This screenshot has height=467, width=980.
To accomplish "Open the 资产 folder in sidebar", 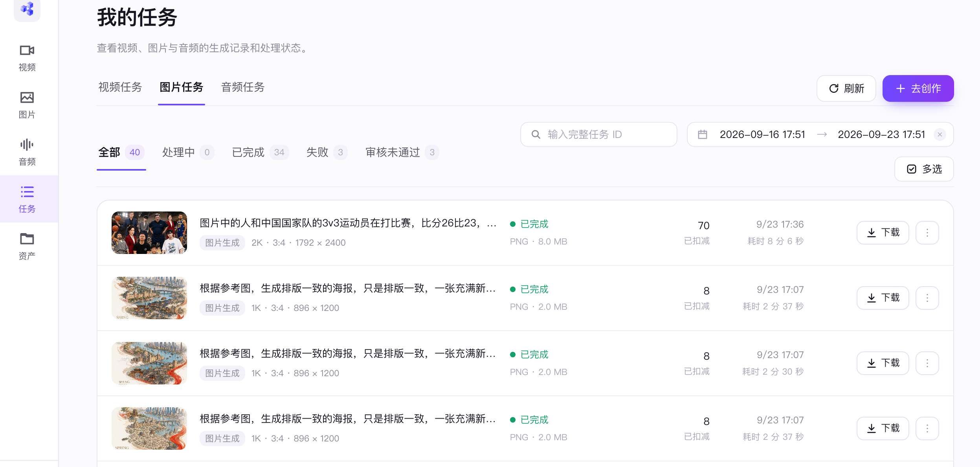I will [x=27, y=246].
